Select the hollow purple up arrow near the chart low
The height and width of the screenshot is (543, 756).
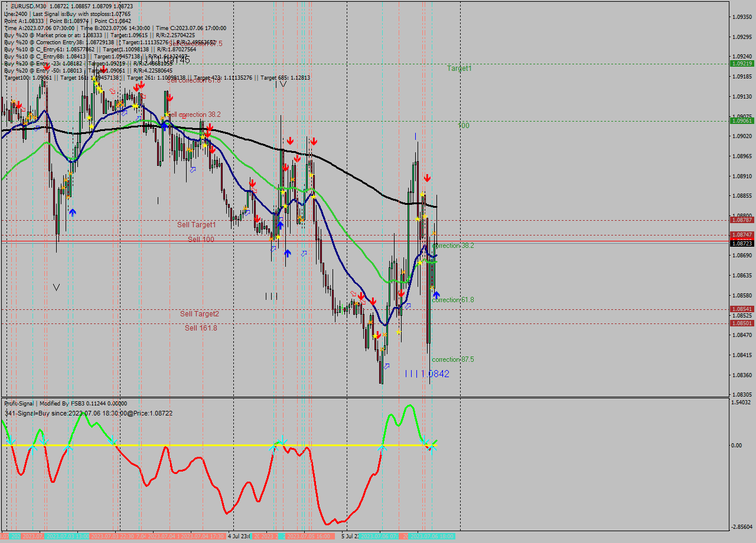(x=387, y=366)
